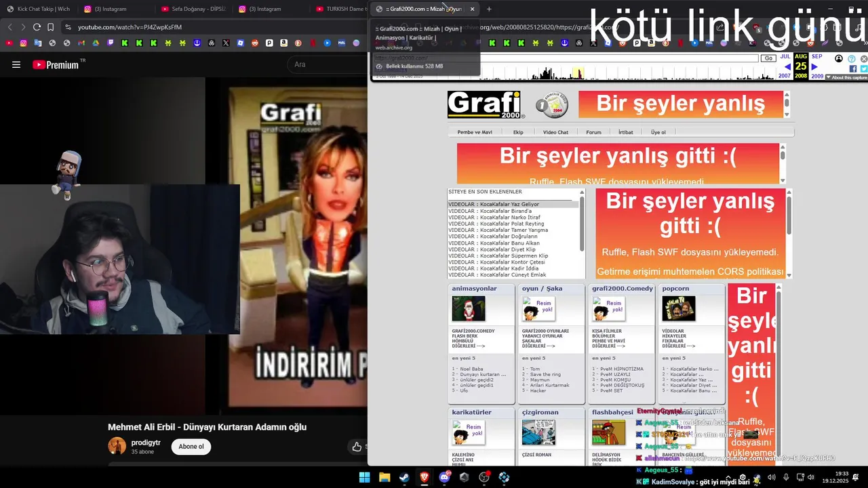
Task: Open the Netflix bookmark icon
Action: pos(313,43)
